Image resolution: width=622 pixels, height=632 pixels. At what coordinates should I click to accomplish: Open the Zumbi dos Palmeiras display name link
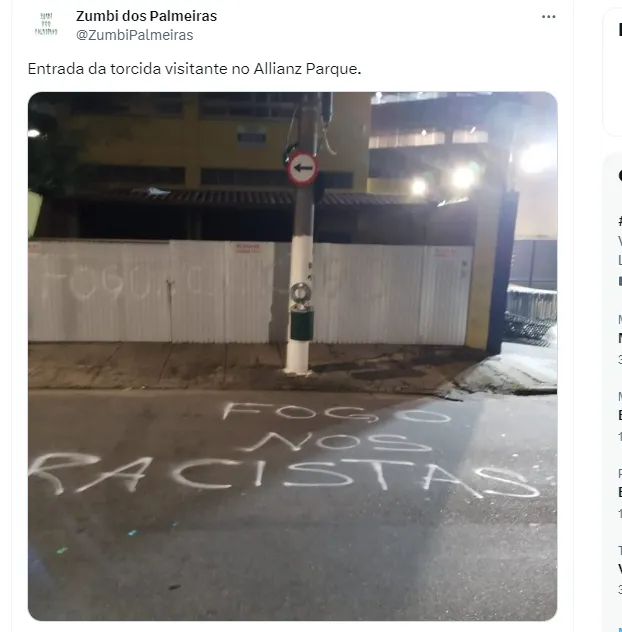146,16
